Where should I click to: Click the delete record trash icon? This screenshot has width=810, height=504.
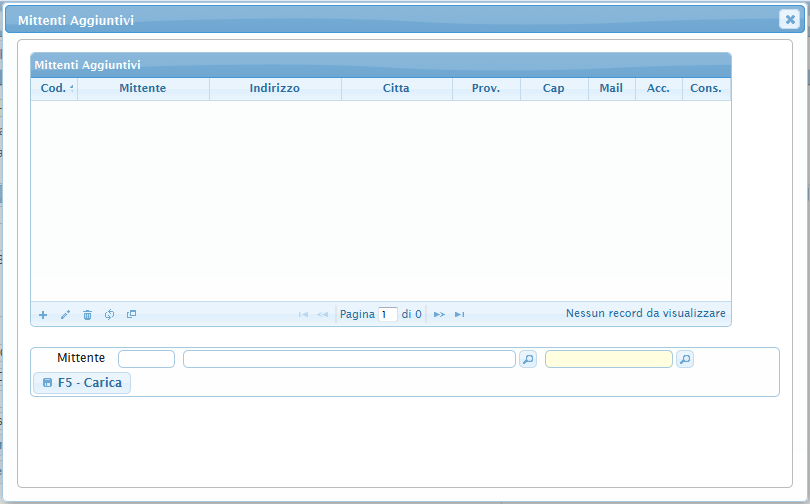coord(87,315)
